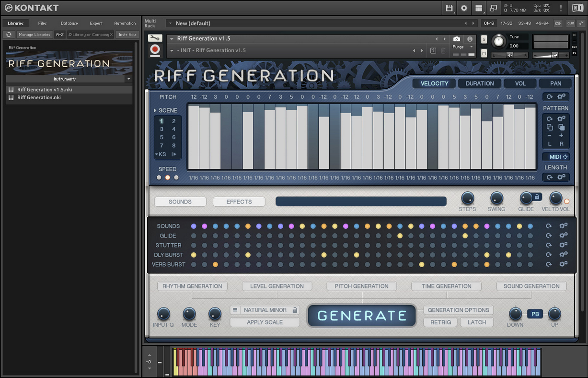Toggle the first DLY BURST step dot

point(194,255)
